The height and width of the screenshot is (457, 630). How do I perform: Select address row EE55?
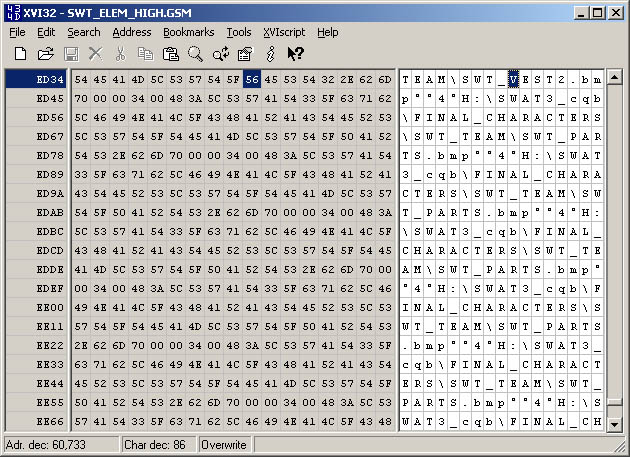36,402
